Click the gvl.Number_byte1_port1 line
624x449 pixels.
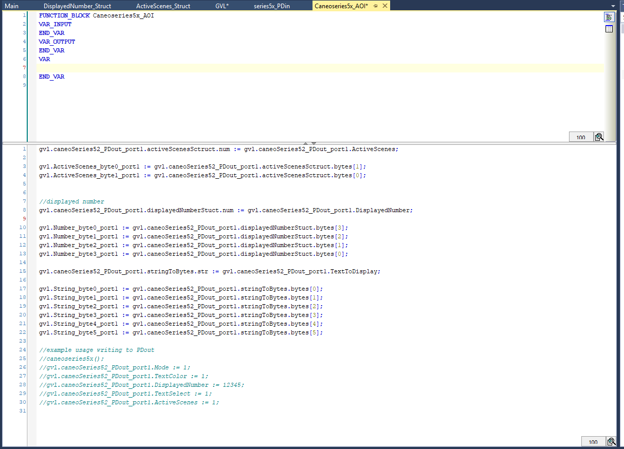coord(193,237)
